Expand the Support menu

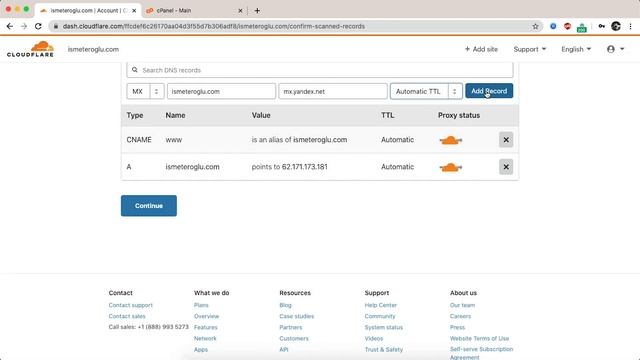(529, 49)
